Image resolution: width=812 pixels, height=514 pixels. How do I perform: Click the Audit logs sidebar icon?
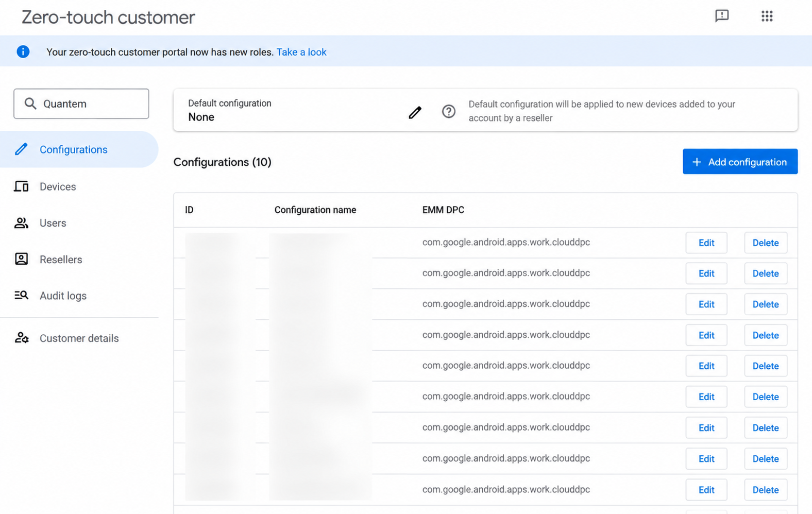(x=21, y=295)
